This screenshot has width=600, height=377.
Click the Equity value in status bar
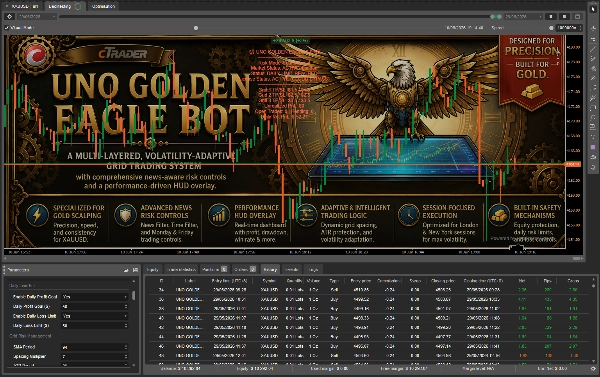pyautogui.click(x=255, y=369)
